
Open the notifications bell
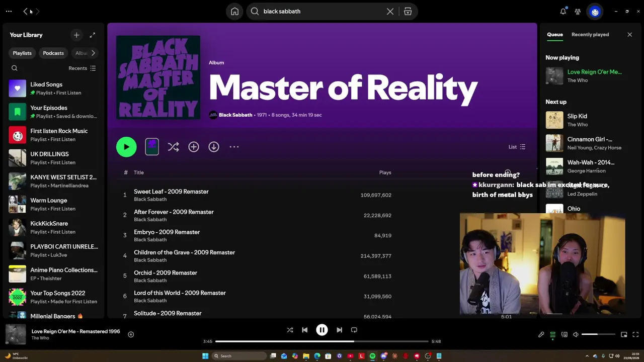coord(563,11)
